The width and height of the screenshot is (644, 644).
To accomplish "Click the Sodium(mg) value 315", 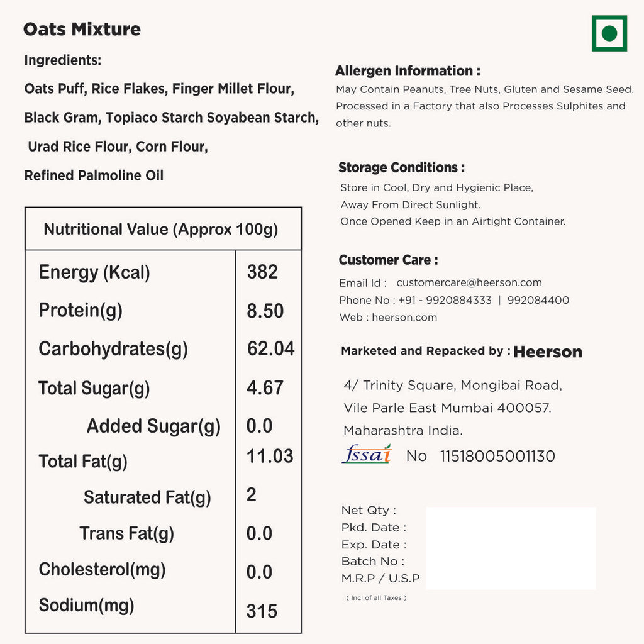I will point(262,611).
